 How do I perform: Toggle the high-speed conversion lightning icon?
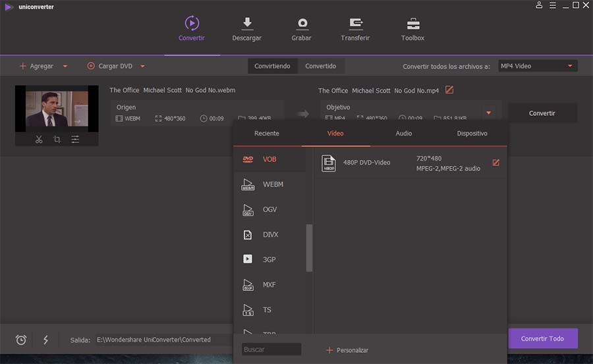point(45,340)
